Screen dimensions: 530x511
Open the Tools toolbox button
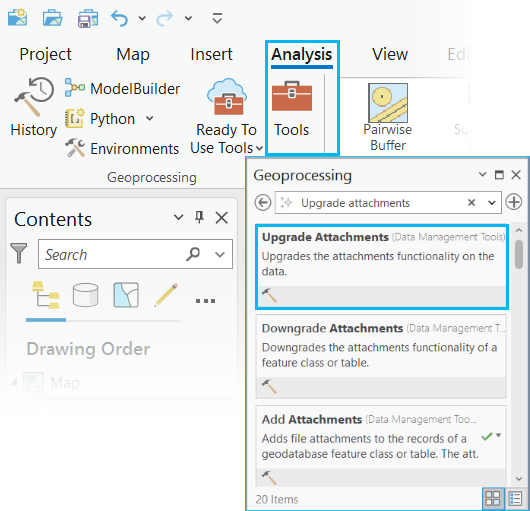click(292, 108)
